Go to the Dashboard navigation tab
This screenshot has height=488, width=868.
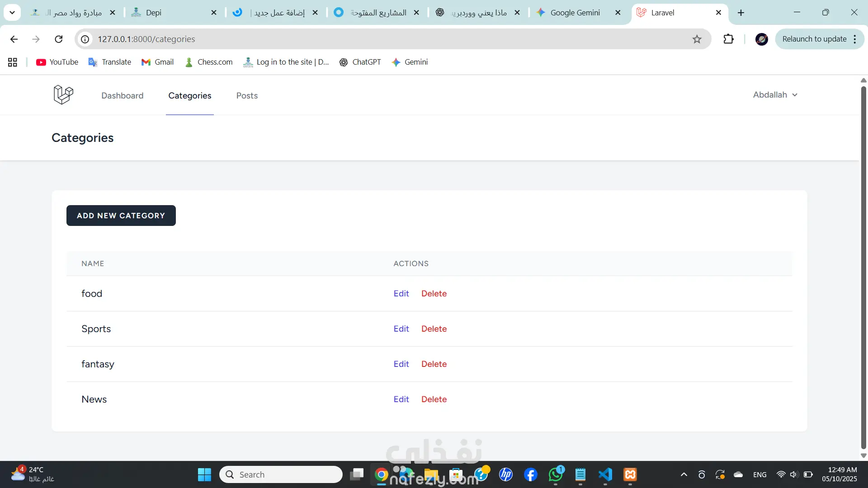122,96
